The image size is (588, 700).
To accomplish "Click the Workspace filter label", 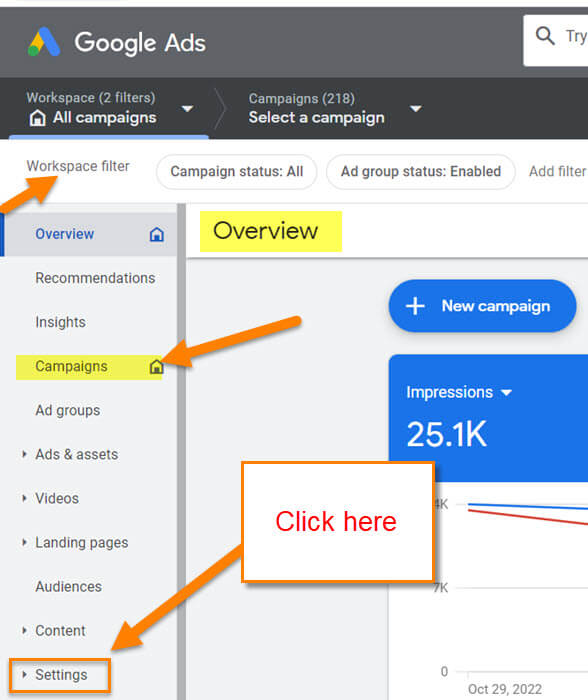I will pos(78,166).
